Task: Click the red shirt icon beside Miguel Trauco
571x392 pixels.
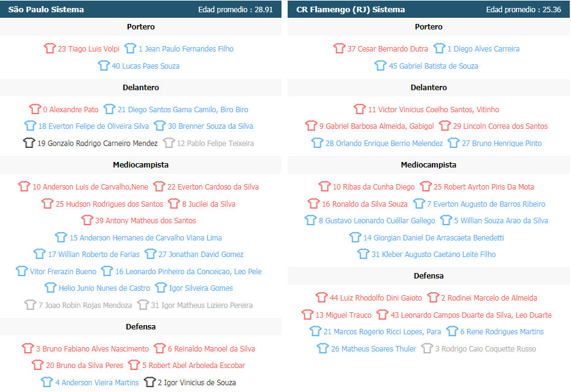Action: coord(308,315)
